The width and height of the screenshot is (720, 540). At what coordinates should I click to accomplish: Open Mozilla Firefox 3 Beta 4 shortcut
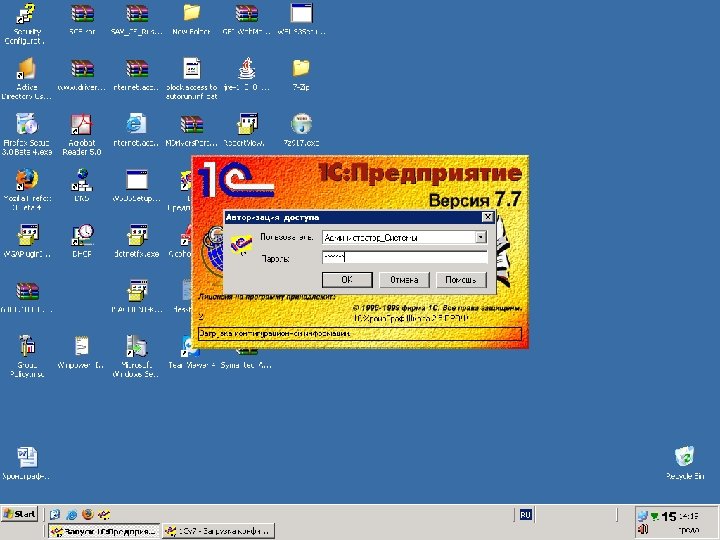[27, 190]
